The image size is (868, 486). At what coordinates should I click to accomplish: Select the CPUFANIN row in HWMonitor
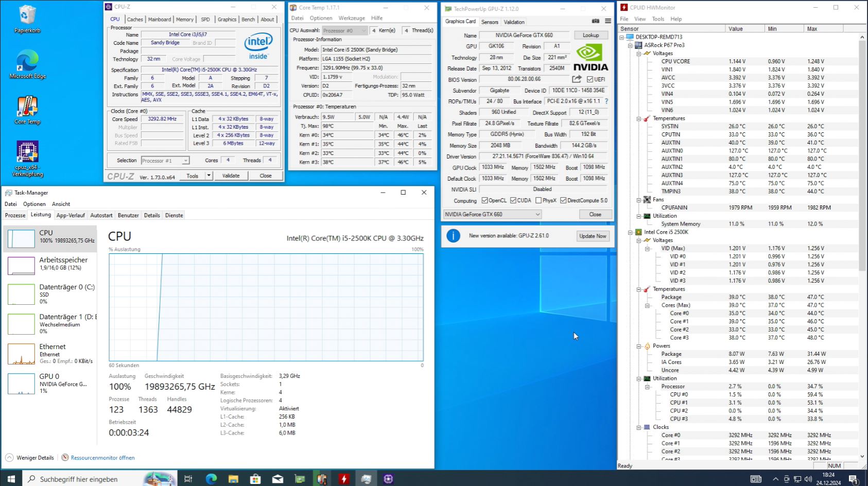click(740, 207)
